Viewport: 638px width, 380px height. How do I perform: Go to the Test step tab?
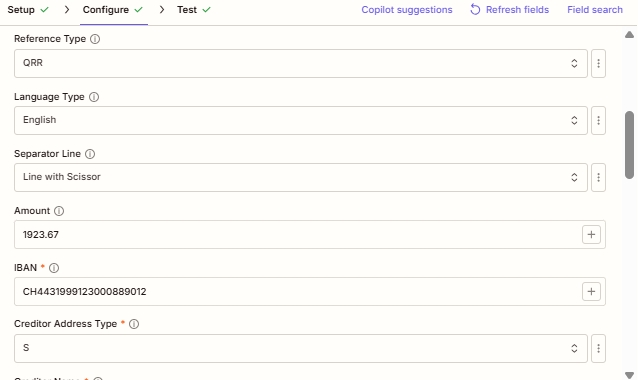pos(194,10)
